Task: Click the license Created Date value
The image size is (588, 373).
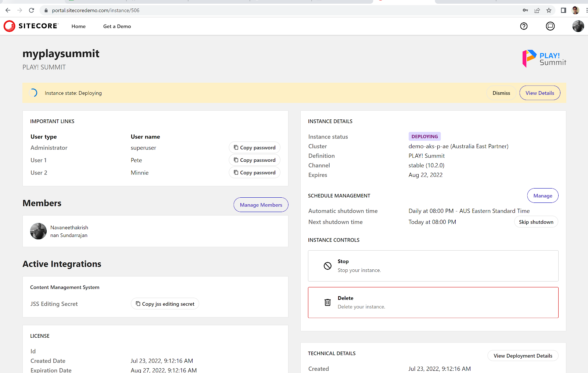Action: (x=162, y=361)
